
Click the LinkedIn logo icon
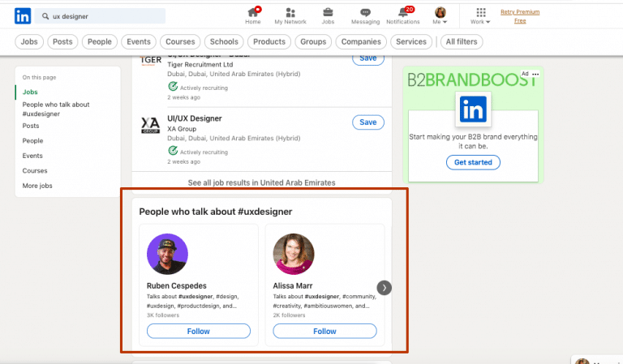pos(23,15)
